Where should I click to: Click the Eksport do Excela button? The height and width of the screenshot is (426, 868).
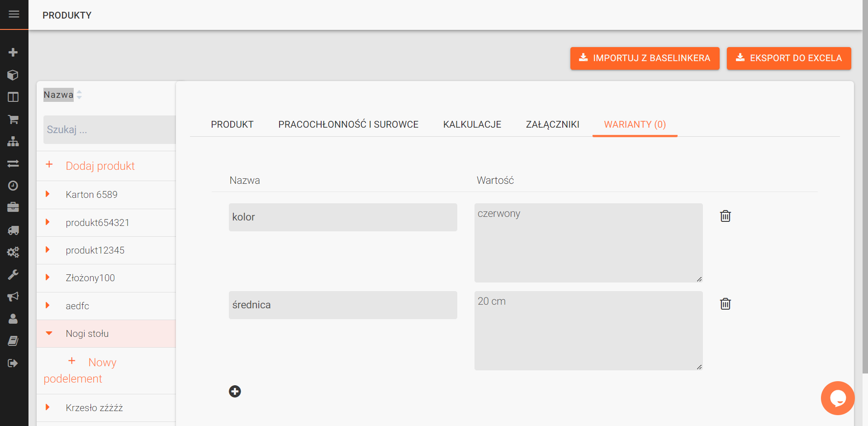point(788,58)
